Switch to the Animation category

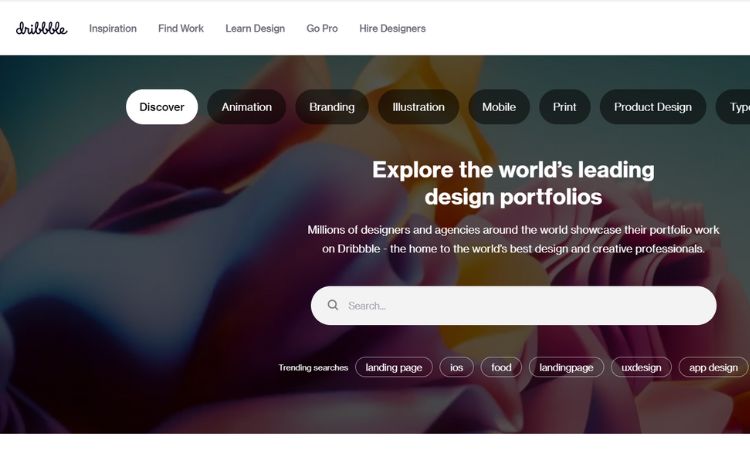(246, 107)
